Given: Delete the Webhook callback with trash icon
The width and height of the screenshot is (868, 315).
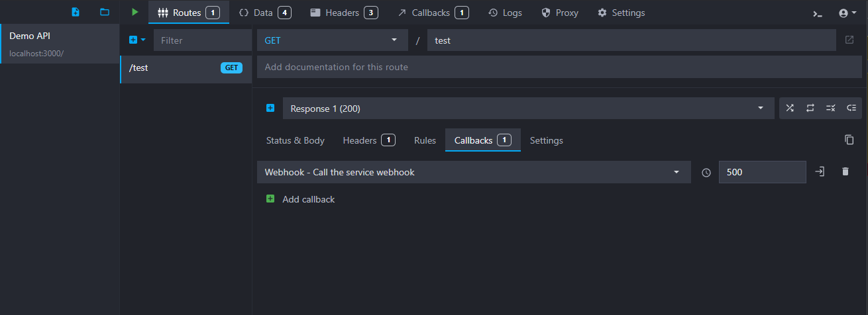Looking at the screenshot, I should [x=845, y=172].
